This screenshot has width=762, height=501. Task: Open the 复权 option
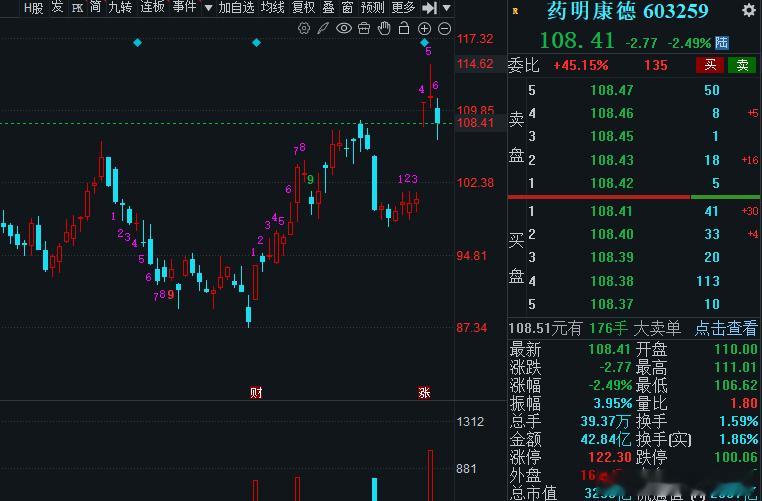pos(304,7)
